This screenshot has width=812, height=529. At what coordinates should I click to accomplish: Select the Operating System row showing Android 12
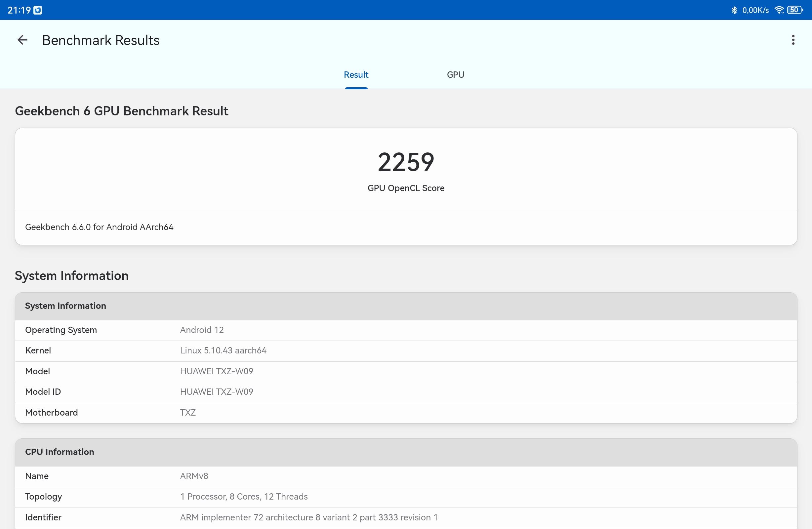(202, 330)
